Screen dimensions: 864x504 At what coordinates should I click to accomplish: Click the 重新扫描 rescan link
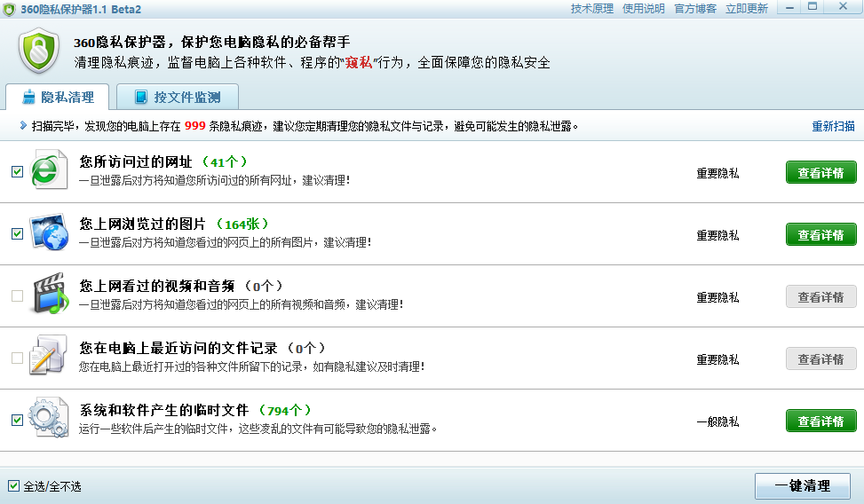833,126
